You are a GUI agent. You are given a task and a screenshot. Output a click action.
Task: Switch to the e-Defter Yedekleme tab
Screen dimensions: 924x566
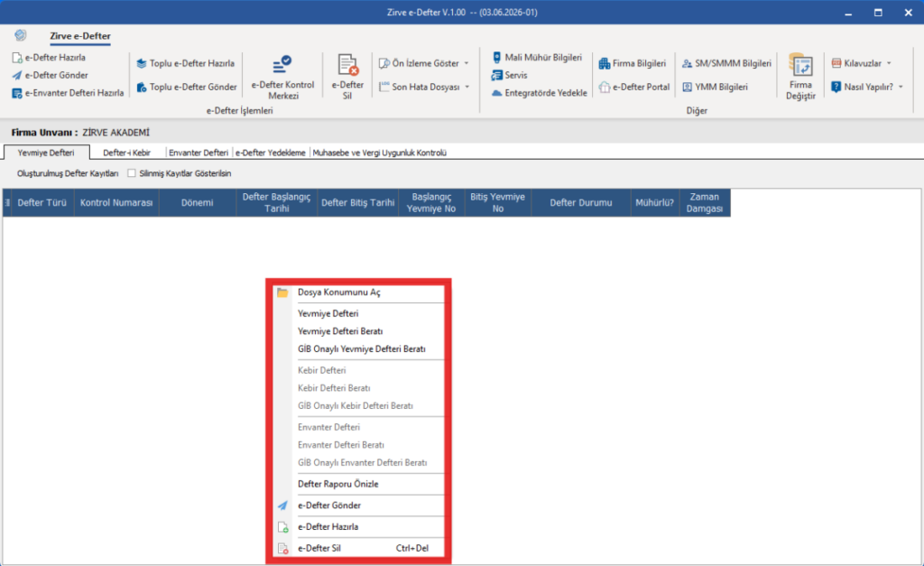pos(271,153)
